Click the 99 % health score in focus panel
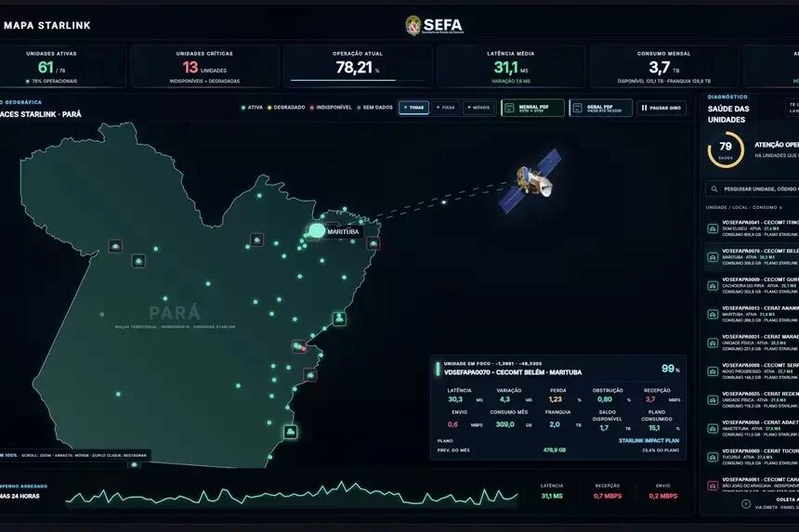 [x=670, y=369]
